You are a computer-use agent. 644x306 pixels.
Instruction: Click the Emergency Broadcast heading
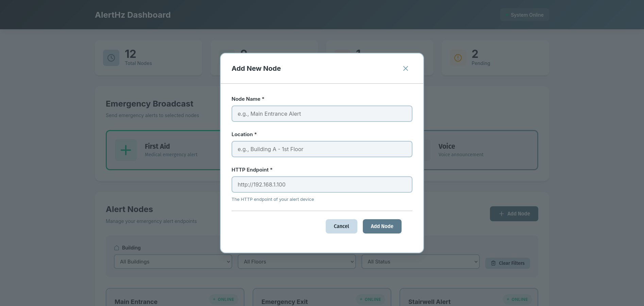coord(149,104)
